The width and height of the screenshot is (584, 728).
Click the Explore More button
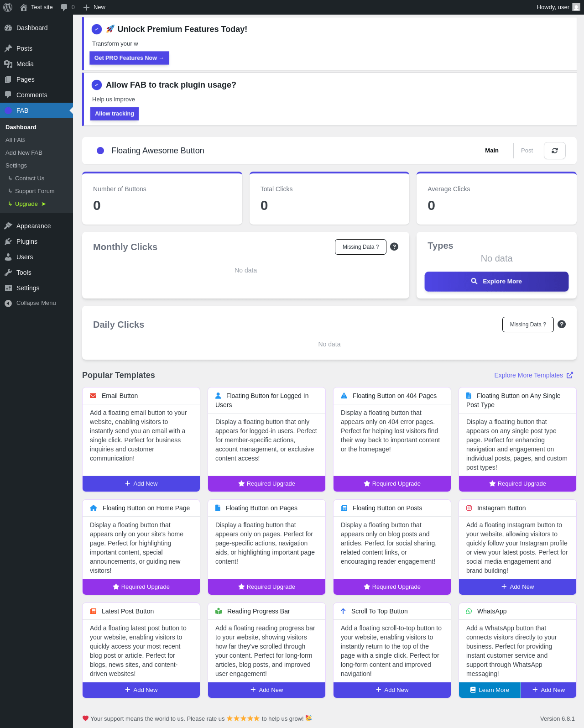point(496,282)
